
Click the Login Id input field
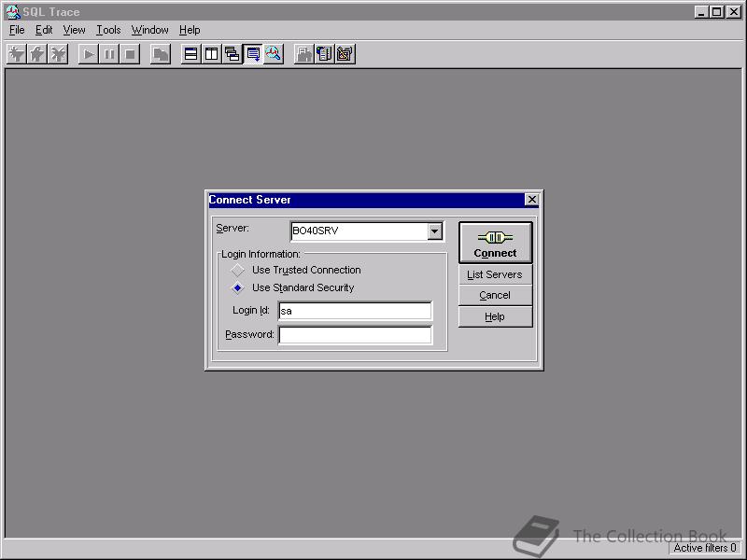pyautogui.click(x=355, y=311)
